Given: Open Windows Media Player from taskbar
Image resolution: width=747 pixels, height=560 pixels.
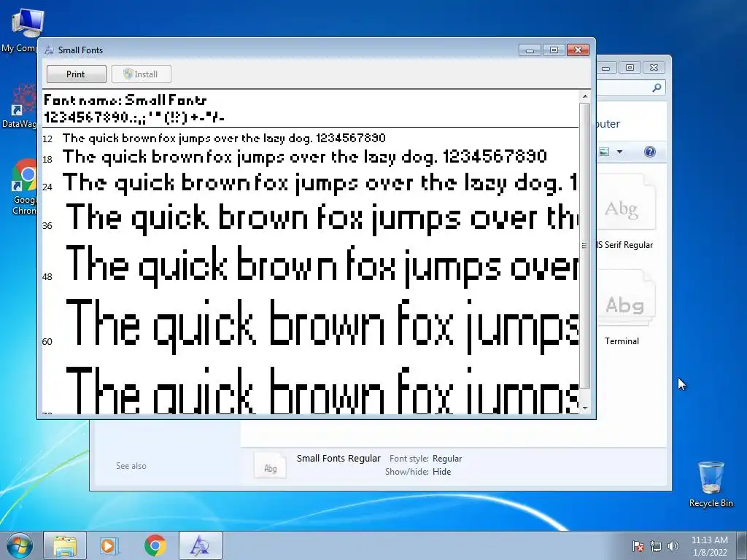Looking at the screenshot, I should pyautogui.click(x=109, y=545).
